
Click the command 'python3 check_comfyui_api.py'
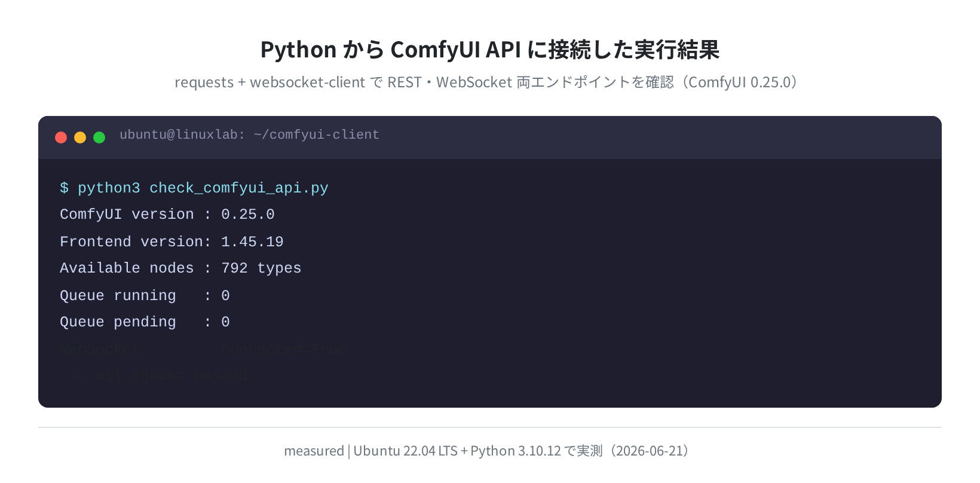point(203,188)
